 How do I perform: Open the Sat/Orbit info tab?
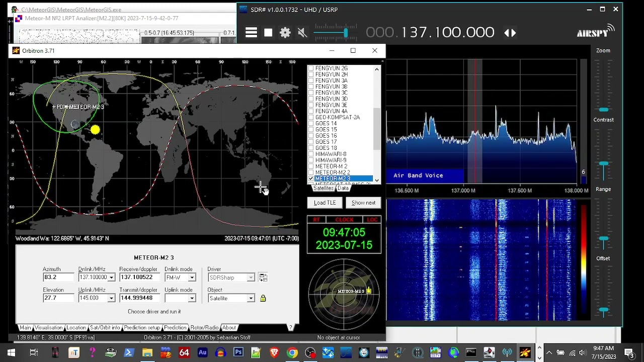click(x=105, y=328)
